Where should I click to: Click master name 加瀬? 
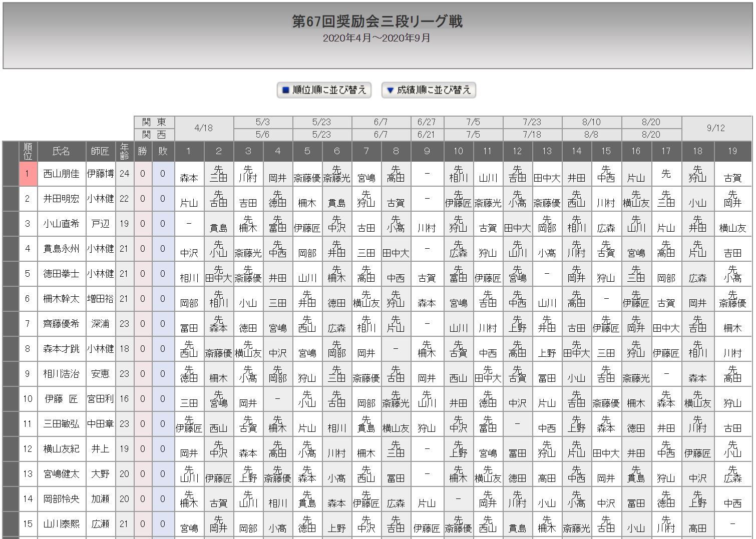pyautogui.click(x=100, y=499)
